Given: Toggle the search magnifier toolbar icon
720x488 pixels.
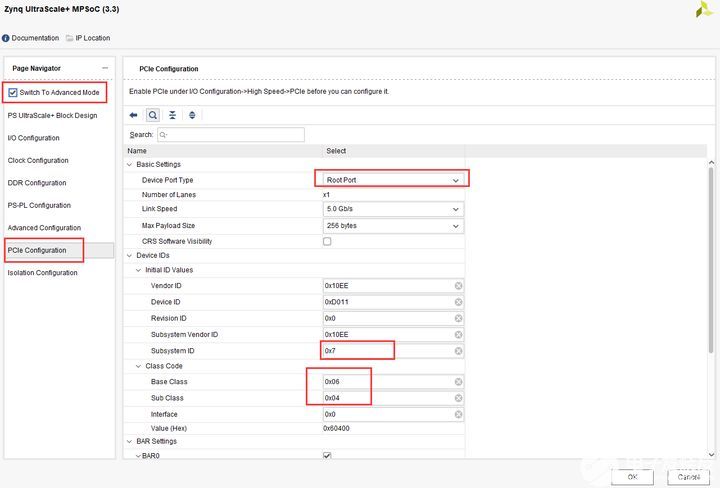Looking at the screenshot, I should pyautogui.click(x=153, y=115).
